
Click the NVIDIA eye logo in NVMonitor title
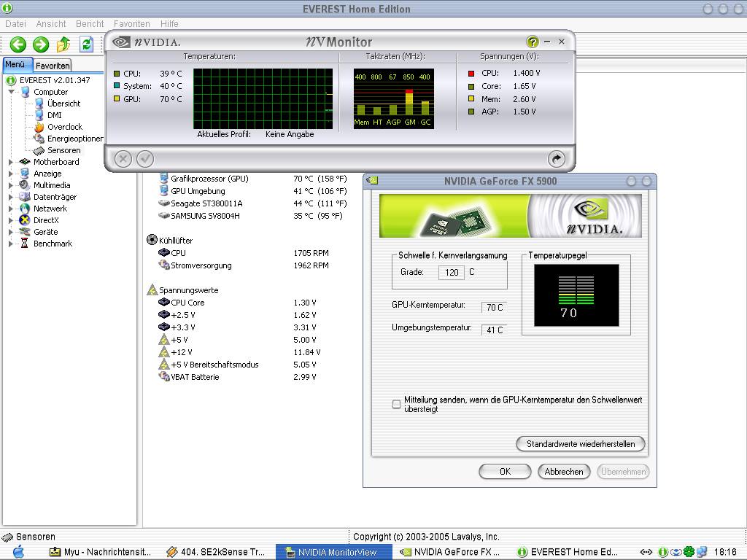122,42
